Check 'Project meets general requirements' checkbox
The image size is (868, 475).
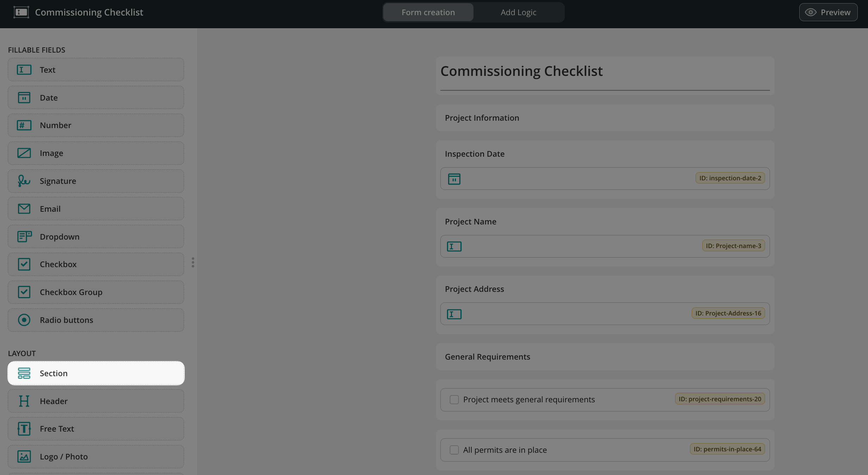(454, 399)
